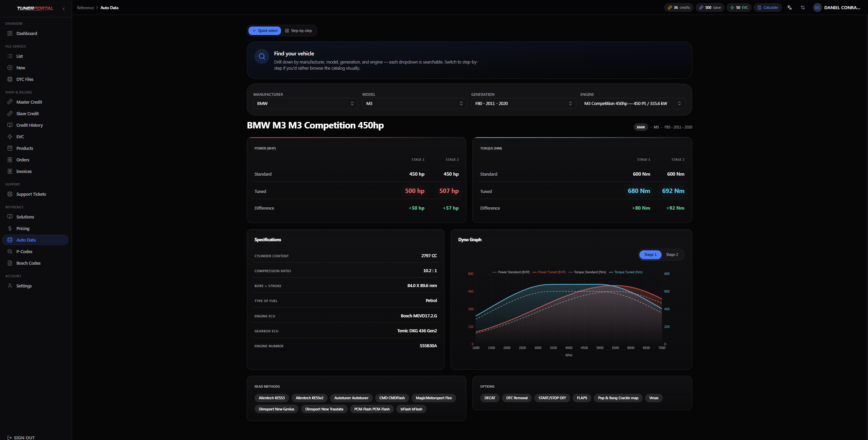Viewport: 868px width, 440px height.
Task: Toggle Torque Tuned (Nm) legend series
Action: 626,272
